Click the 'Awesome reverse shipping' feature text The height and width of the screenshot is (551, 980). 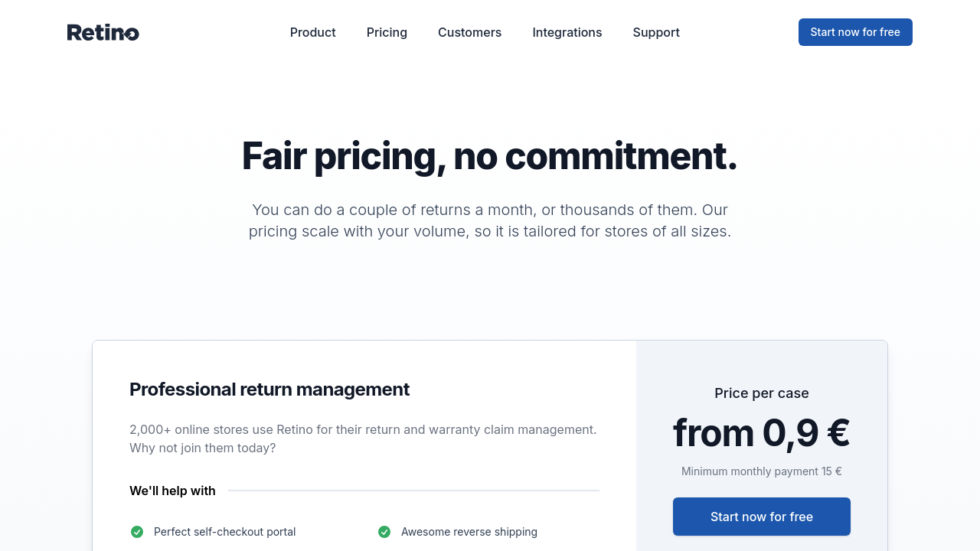(x=469, y=532)
